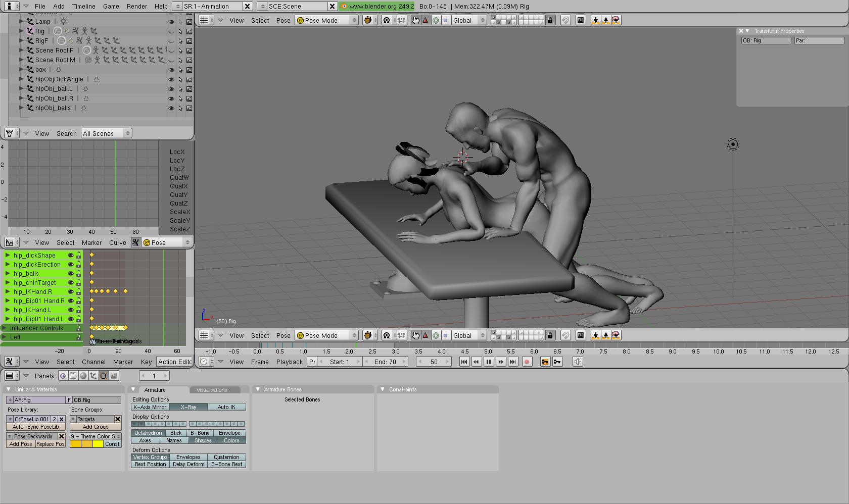
Task: Click the Add Pose button
Action: [21, 444]
